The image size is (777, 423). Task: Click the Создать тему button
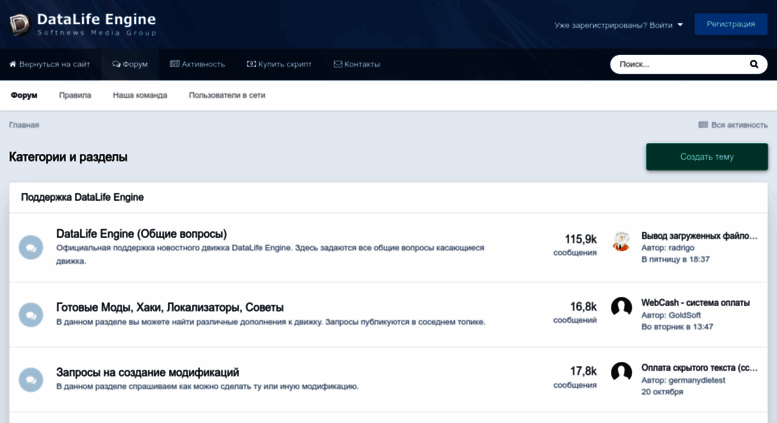point(707,157)
